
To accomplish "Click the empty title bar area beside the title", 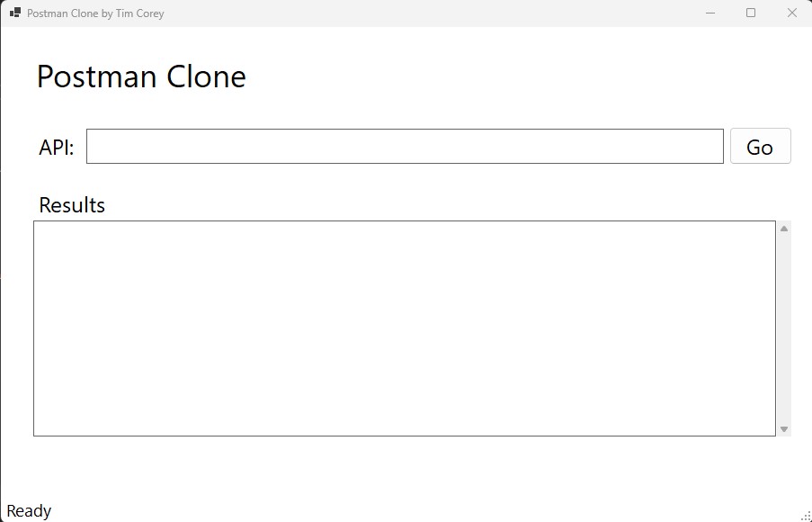I will click(432, 13).
